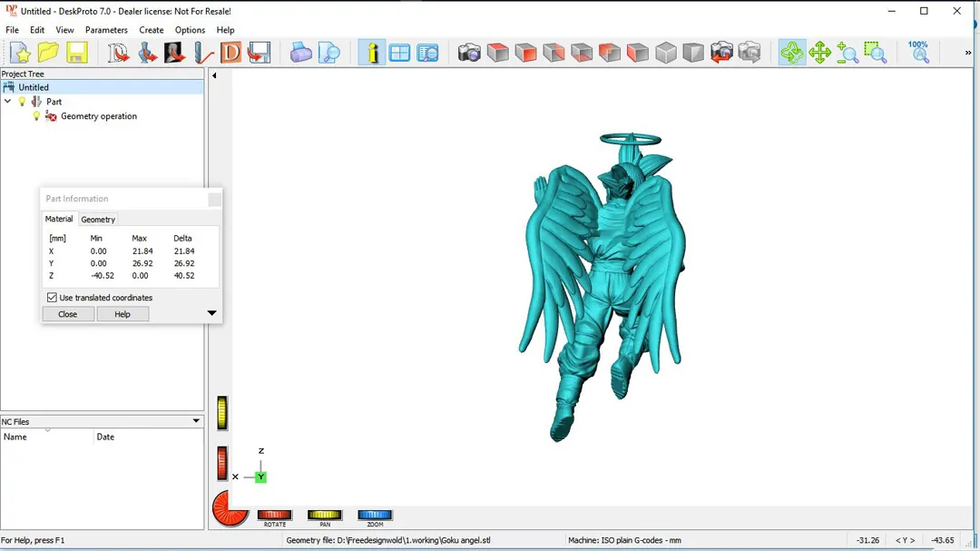The image size is (980, 551).
Task: Click the four-pane window layout icon
Action: pos(399,54)
